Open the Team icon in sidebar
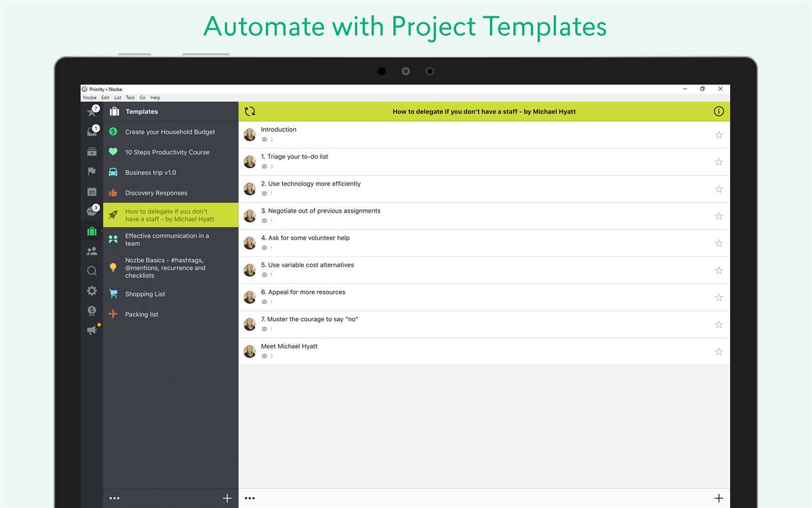The width and height of the screenshot is (812, 508). (x=92, y=251)
